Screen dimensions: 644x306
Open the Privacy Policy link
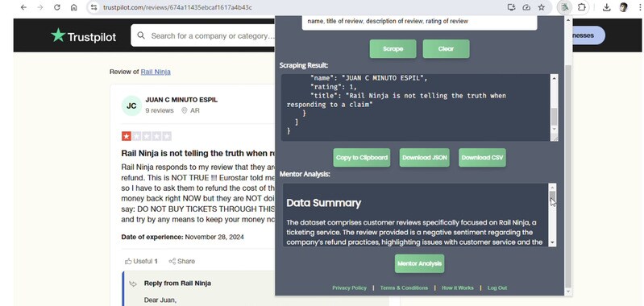(349, 288)
